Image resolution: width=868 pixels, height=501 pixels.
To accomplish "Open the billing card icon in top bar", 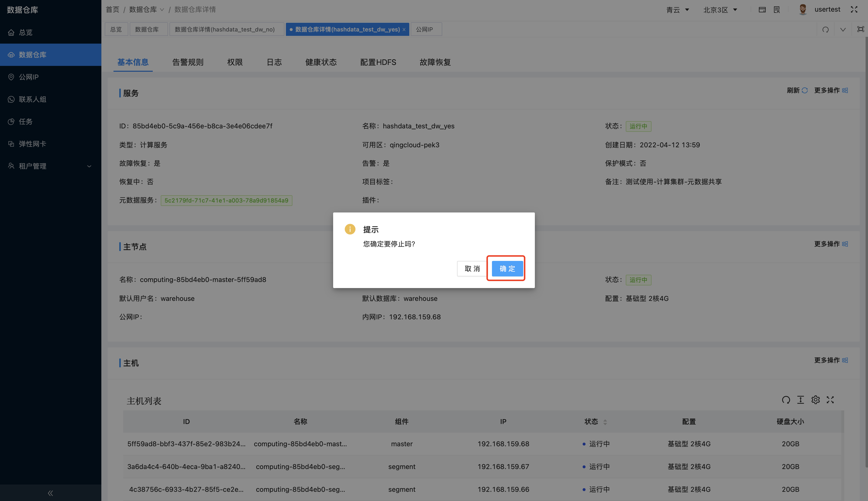I will [x=762, y=9].
